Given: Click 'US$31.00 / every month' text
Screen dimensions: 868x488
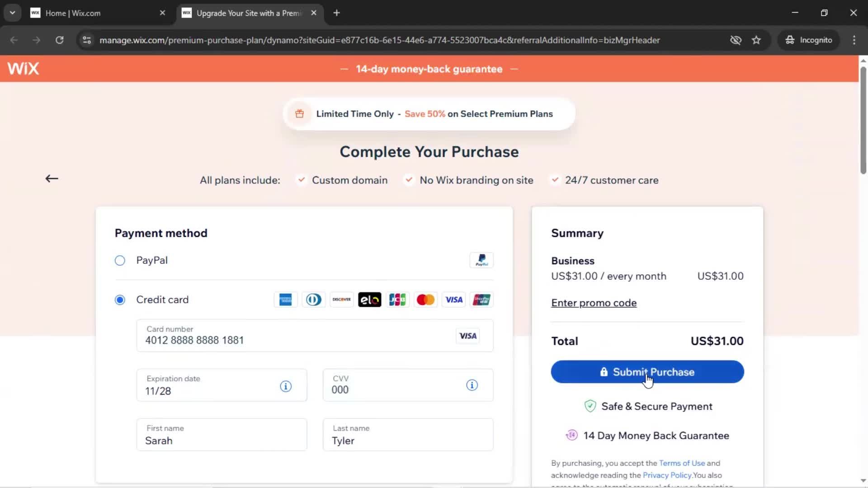Looking at the screenshot, I should tap(609, 276).
